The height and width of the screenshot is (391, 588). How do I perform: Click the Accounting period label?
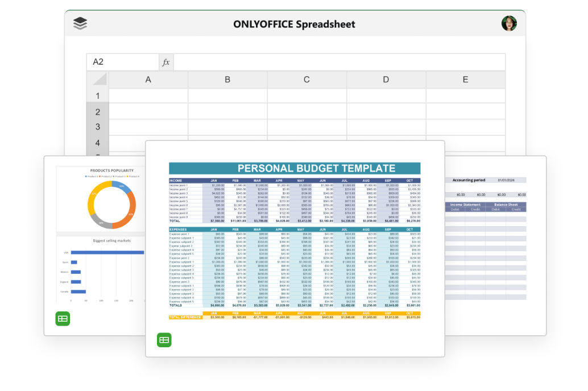(x=469, y=180)
